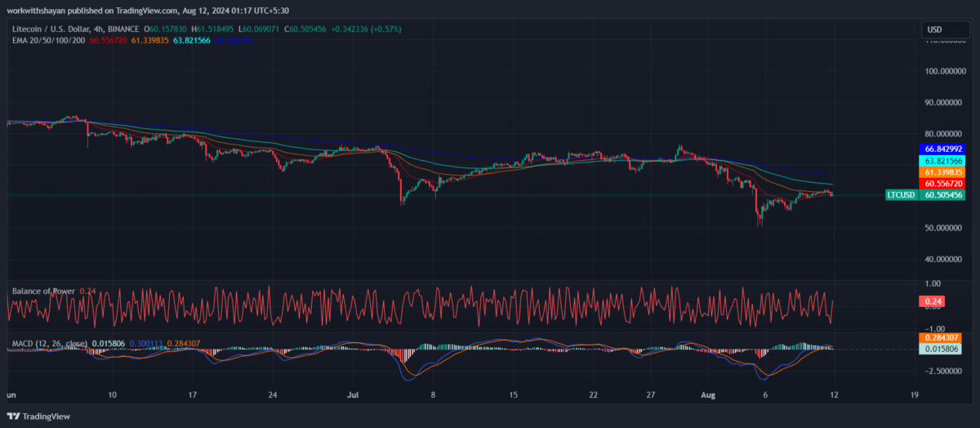980x428 pixels.
Task: Click the orange 61.339835 EMA price tag
Action: (942, 172)
